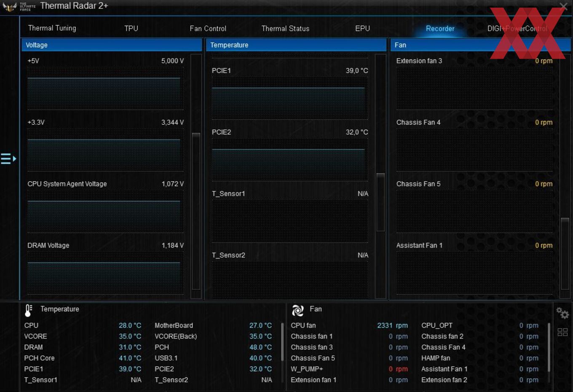Switch to Thermal Tuning tab
573x392 pixels.
click(x=52, y=28)
